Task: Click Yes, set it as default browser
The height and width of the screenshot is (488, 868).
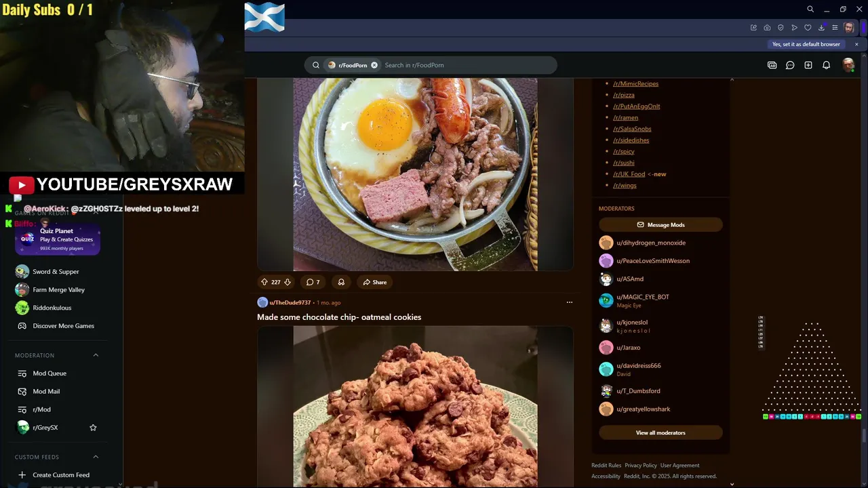Action: [x=806, y=44]
